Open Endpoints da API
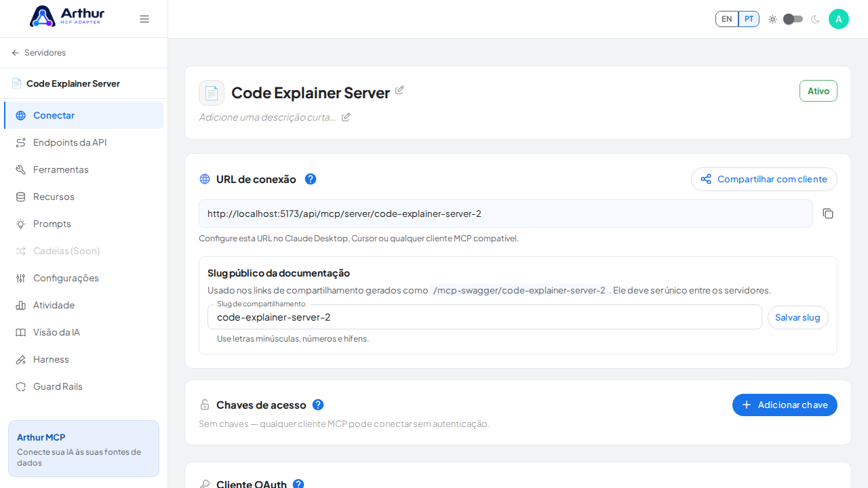This screenshot has width=868, height=488. (x=83, y=142)
